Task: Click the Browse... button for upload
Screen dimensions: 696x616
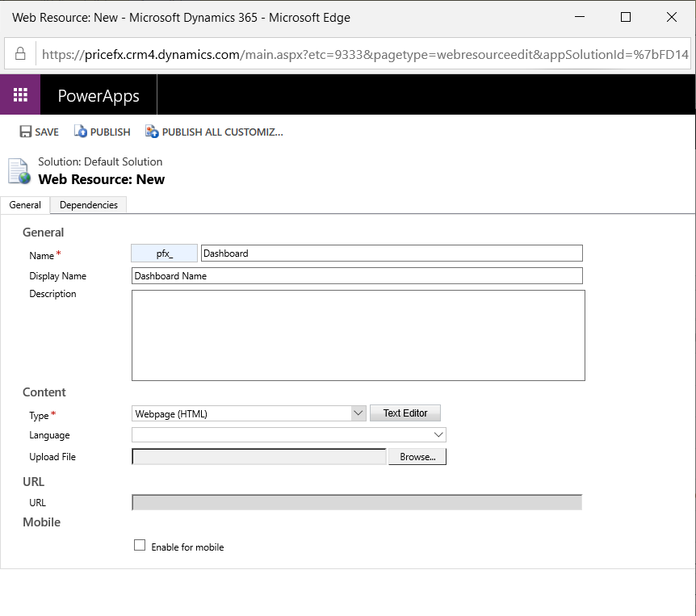Action: point(417,457)
